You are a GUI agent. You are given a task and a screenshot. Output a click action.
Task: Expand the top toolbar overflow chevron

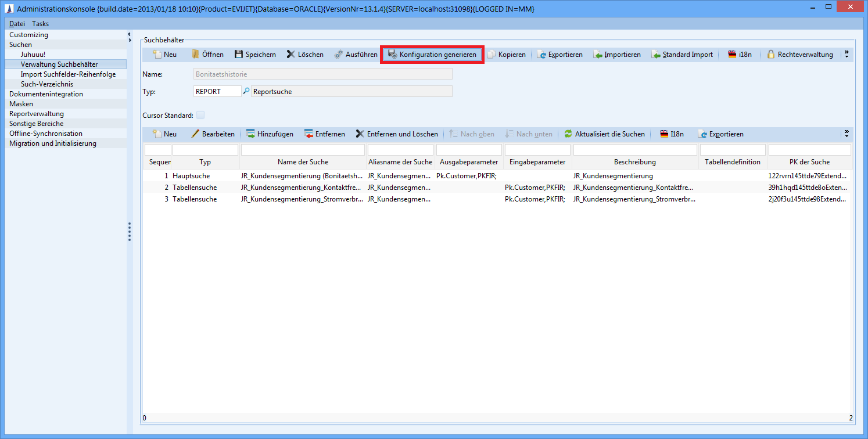point(847,54)
